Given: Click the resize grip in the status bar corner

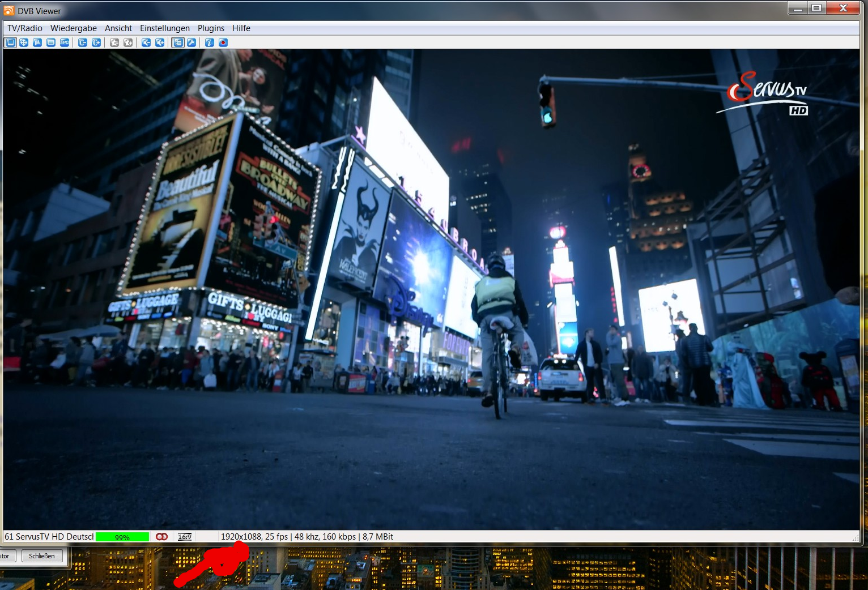Looking at the screenshot, I should (x=856, y=537).
